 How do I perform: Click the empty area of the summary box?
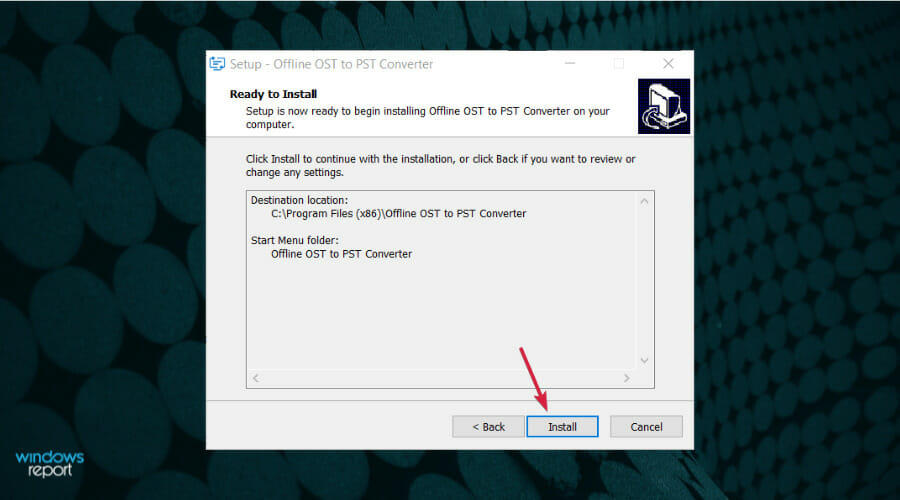click(442, 316)
